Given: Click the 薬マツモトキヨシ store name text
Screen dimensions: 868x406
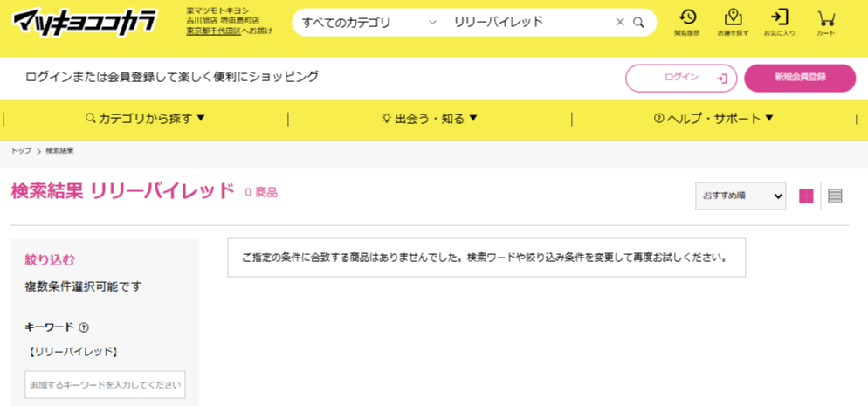Looking at the screenshot, I should tap(218, 11).
